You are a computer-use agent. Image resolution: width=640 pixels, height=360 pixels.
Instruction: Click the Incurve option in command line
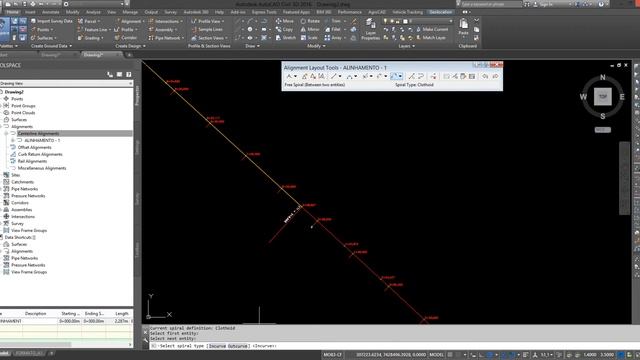coord(218,346)
